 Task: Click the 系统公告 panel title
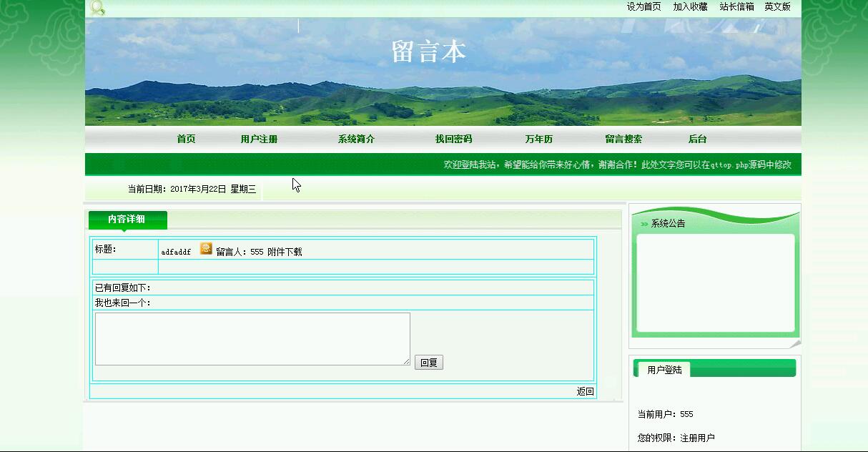pyautogui.click(x=668, y=224)
